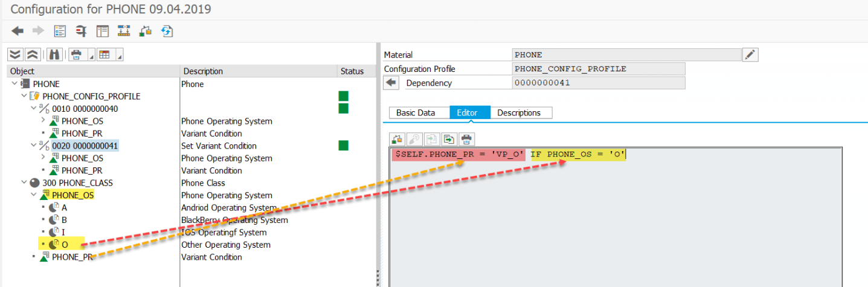Select 300 PHONE_CLASS tree item

[77, 182]
